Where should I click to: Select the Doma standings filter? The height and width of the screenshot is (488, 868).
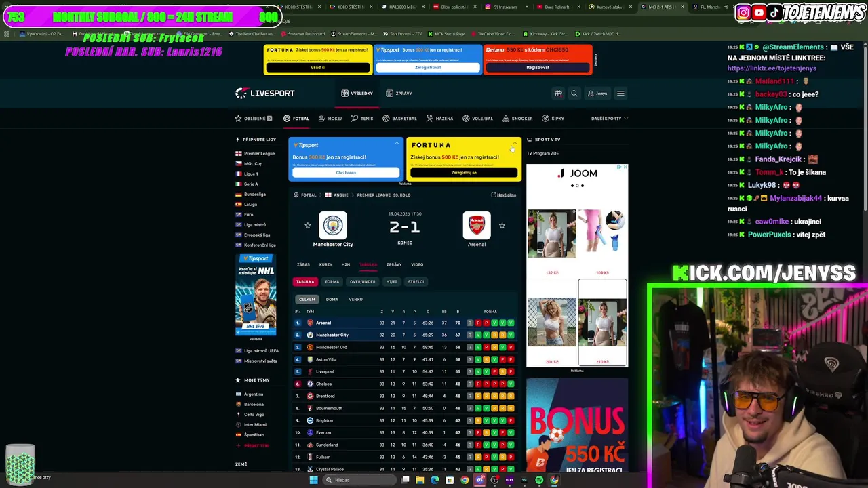[332, 300]
